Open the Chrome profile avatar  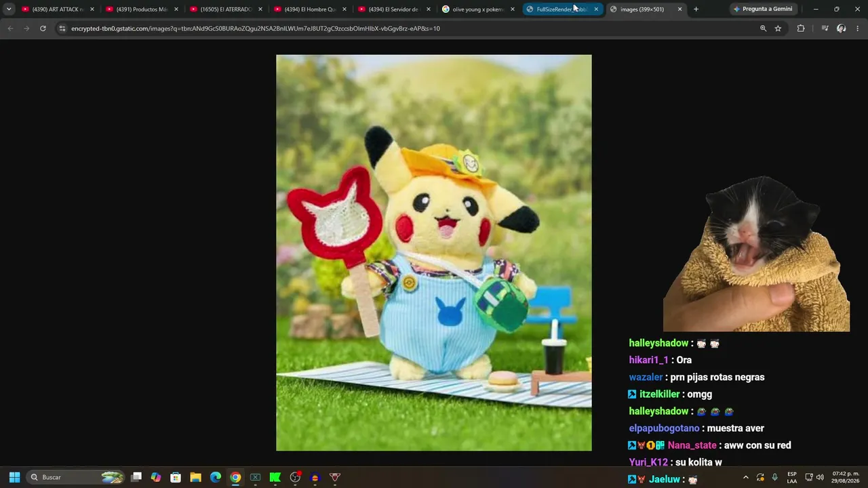point(842,28)
